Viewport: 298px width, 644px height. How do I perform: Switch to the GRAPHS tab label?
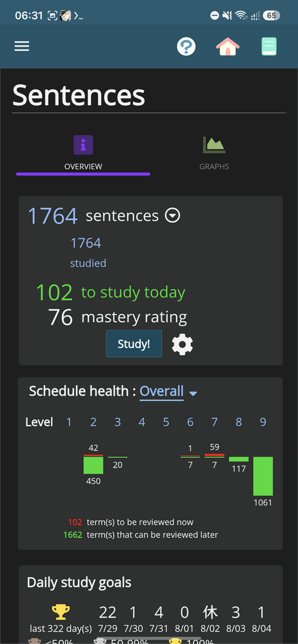point(214,167)
